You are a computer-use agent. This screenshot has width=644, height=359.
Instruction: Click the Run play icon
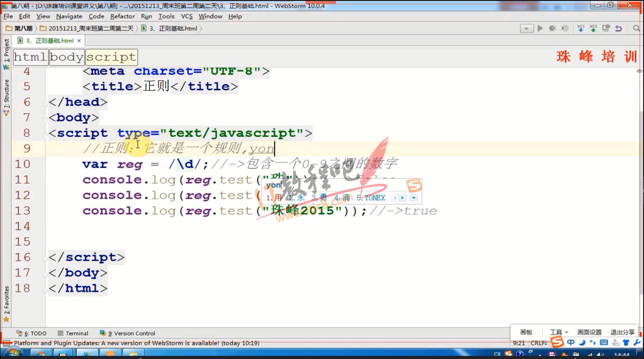540,29
